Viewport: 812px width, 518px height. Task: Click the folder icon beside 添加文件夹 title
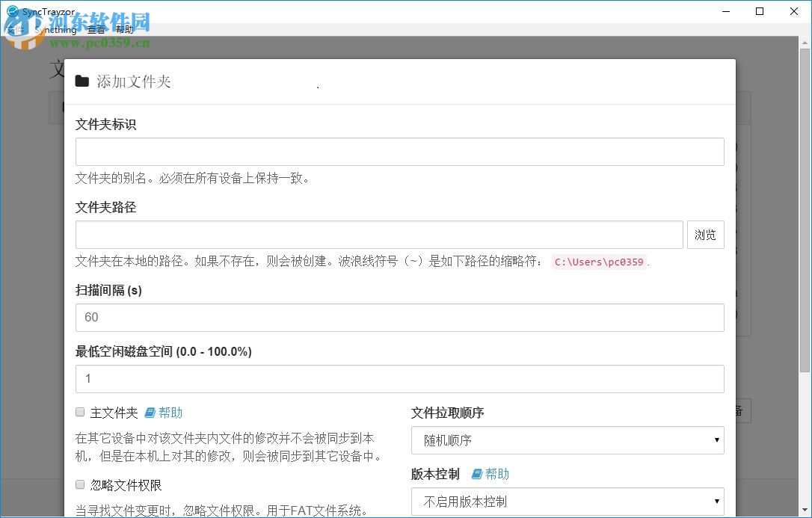[82, 81]
